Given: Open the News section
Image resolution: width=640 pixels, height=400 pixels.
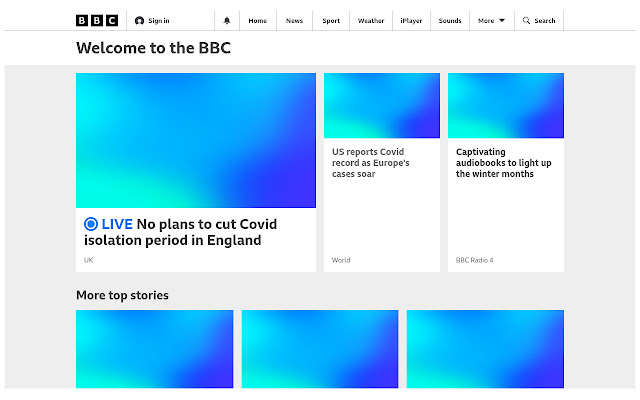Looking at the screenshot, I should click(294, 20).
